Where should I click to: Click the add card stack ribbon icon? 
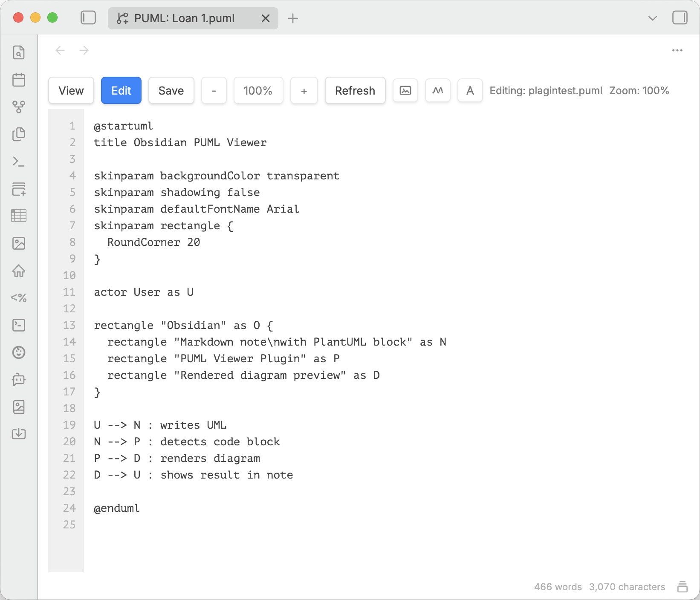(x=19, y=189)
